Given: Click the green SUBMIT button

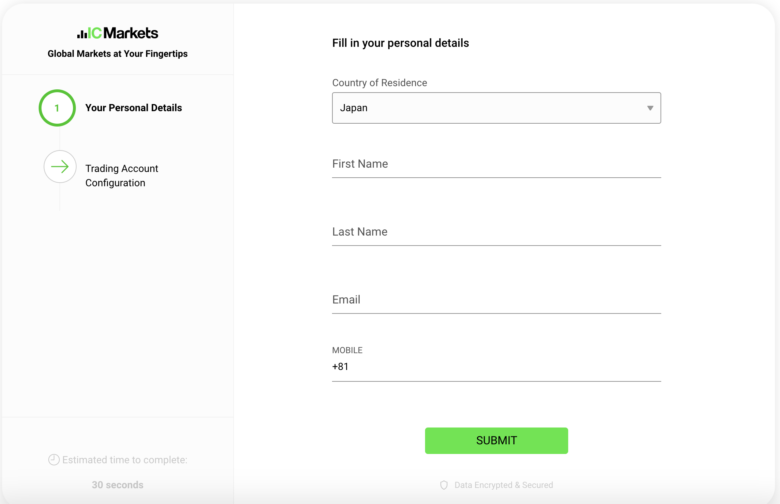Looking at the screenshot, I should coord(496,440).
